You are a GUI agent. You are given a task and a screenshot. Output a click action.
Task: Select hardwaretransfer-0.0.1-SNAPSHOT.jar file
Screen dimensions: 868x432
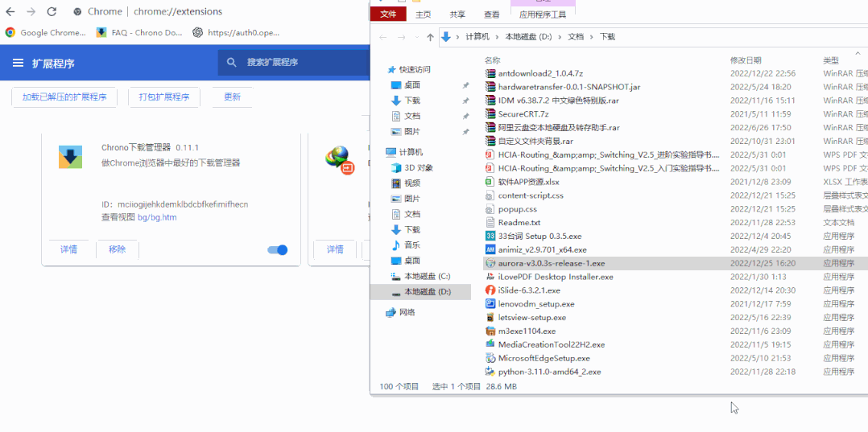569,87
